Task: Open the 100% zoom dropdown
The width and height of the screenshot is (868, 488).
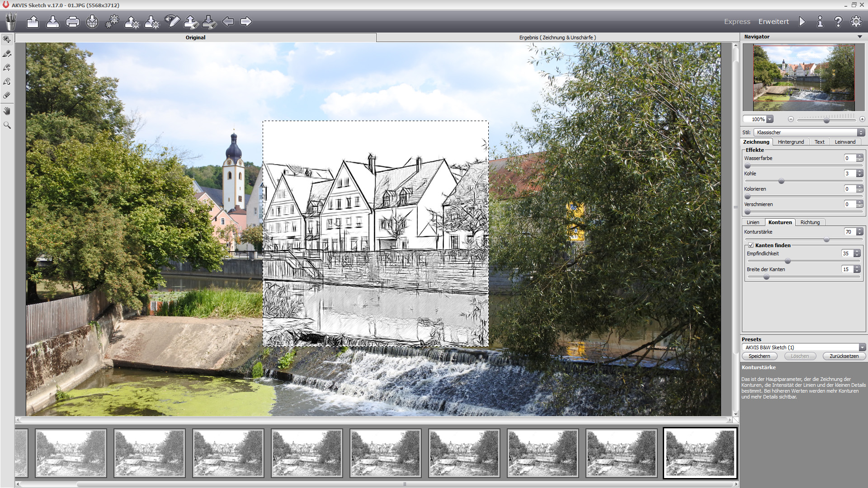Action: (x=770, y=119)
